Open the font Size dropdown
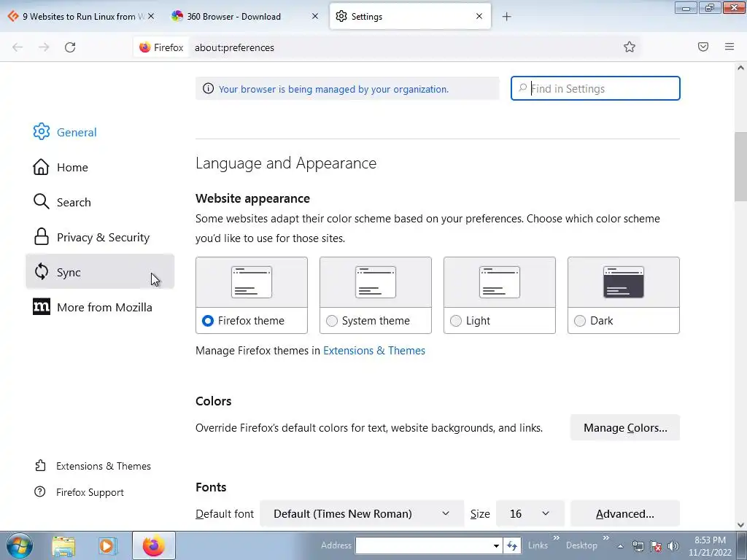 (530, 514)
